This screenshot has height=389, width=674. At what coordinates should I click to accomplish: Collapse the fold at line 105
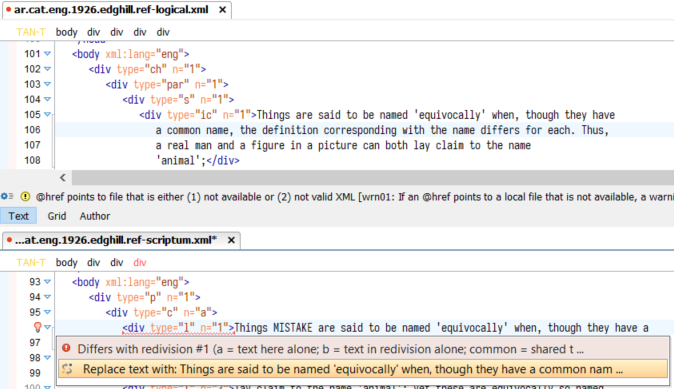pos(47,115)
